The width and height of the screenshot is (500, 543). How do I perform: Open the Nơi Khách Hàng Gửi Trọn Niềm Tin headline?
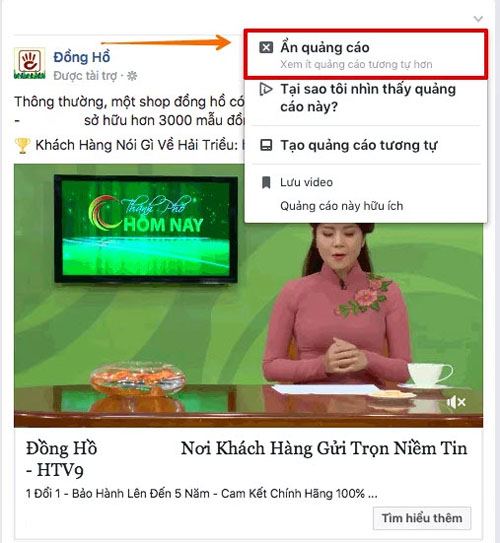(324, 448)
